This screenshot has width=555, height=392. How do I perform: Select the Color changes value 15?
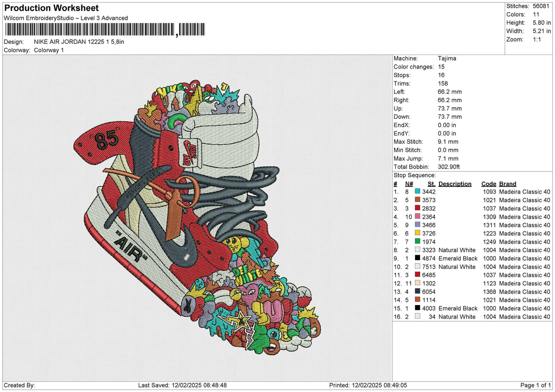[441, 67]
